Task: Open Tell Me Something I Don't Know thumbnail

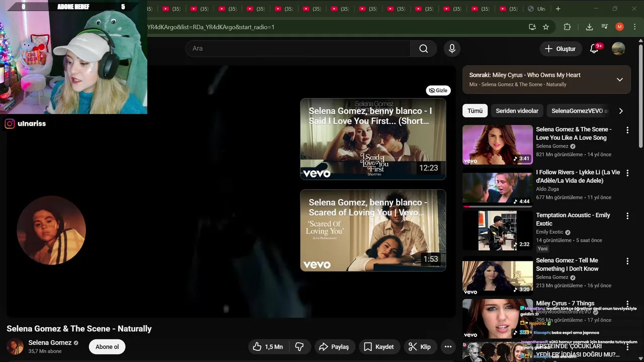Action: point(498,276)
